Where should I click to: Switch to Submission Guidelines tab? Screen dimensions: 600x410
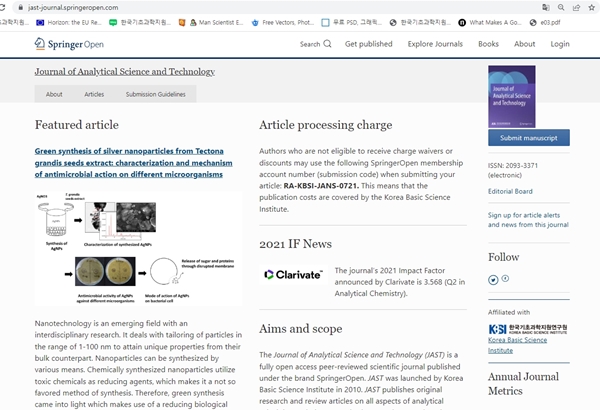(155, 94)
